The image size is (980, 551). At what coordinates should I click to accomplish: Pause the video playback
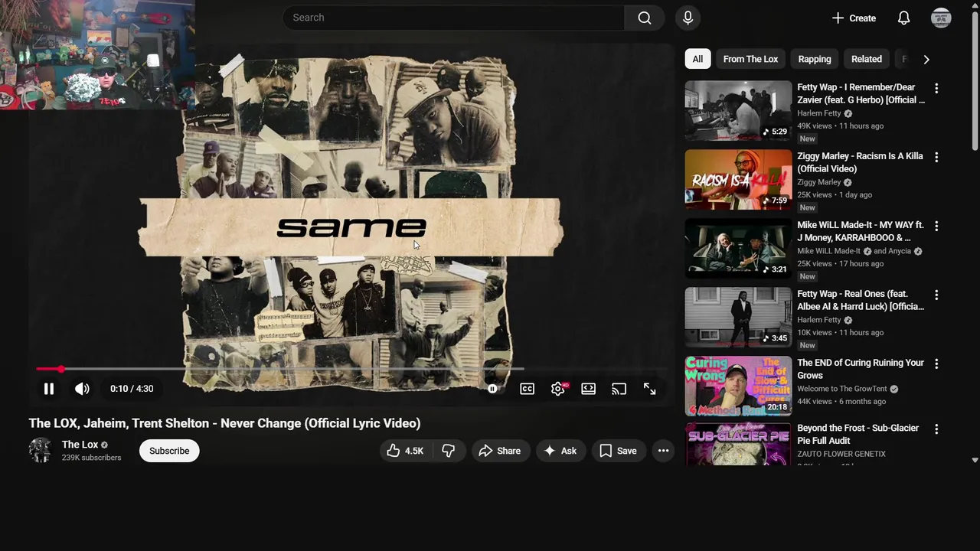[x=48, y=389]
